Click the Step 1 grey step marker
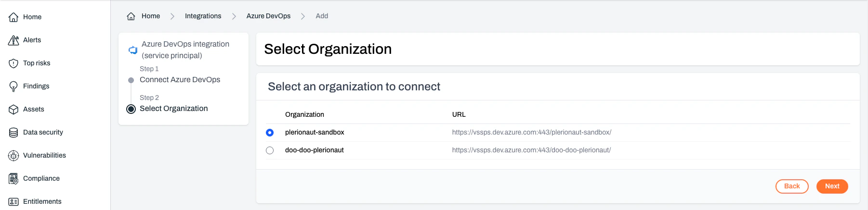868x210 pixels. [131, 80]
